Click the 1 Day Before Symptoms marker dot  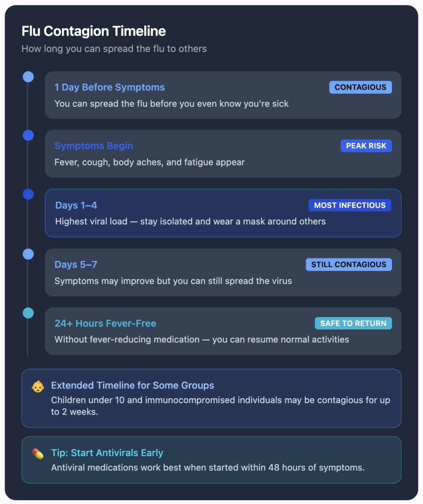(28, 77)
